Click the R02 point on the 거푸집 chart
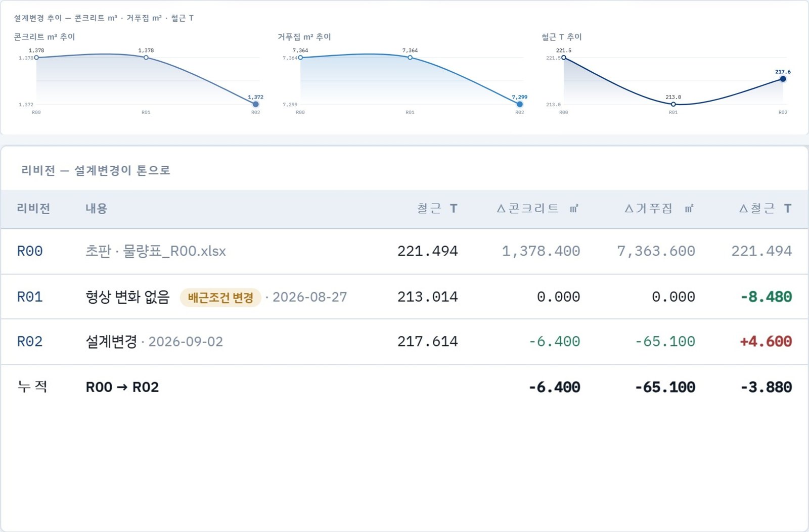 520,105
